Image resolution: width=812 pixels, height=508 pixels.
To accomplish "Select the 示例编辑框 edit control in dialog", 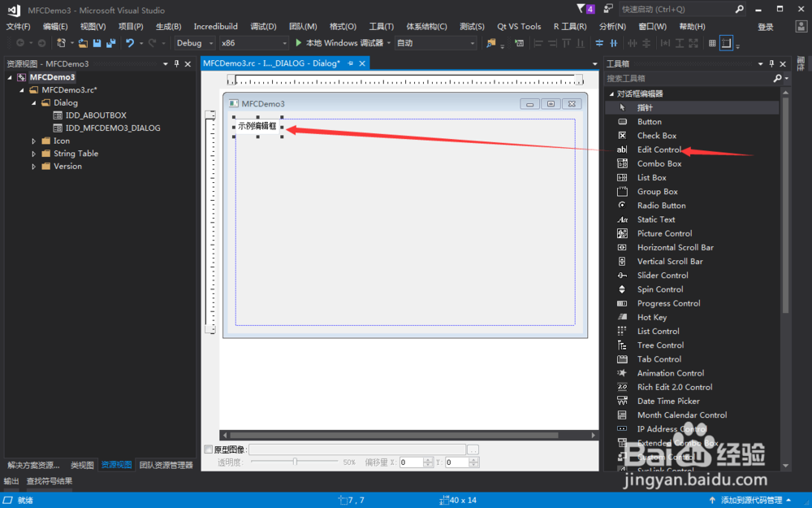I will 257,126.
